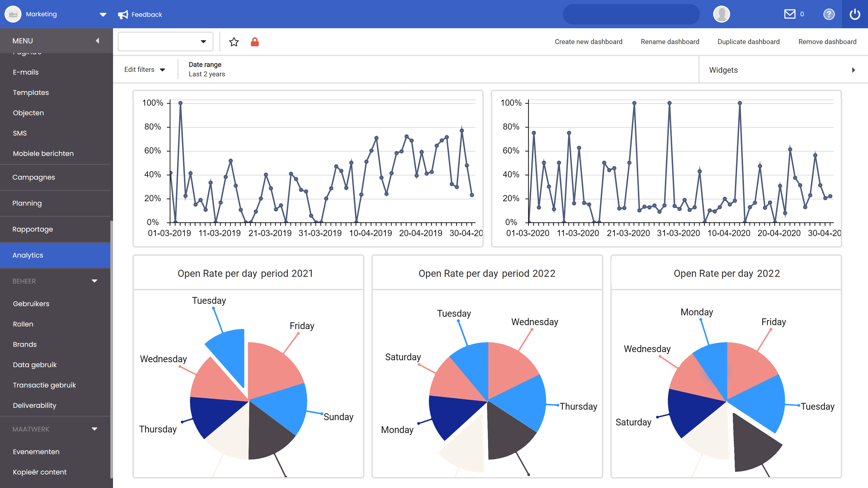Open the Marketing account dropdown
The height and width of the screenshot is (488, 868).
(x=102, y=14)
